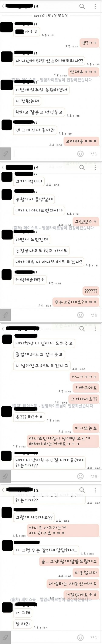Tap search icon above '그거기억나나' message
The image size is (102, 644).
point(82,167)
